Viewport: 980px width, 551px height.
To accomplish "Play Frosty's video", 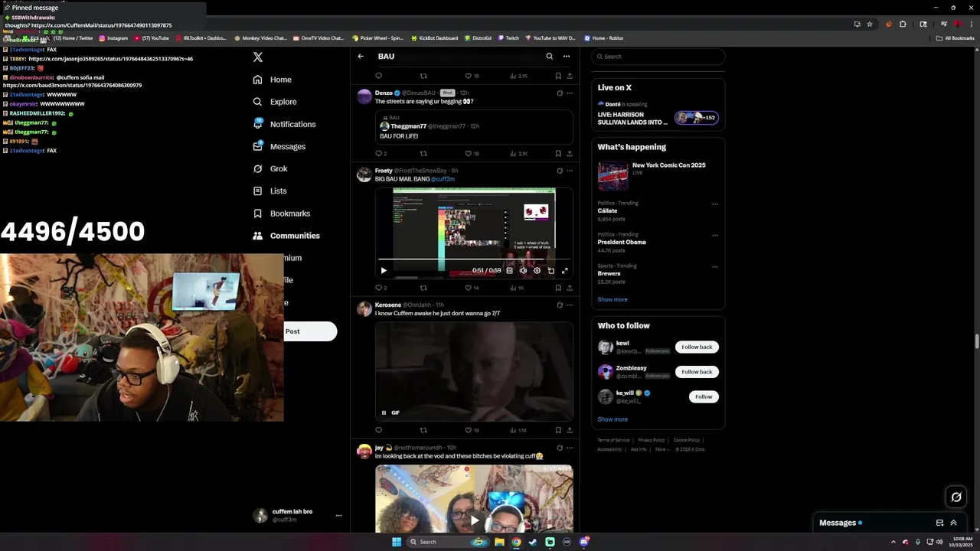I will click(x=384, y=271).
